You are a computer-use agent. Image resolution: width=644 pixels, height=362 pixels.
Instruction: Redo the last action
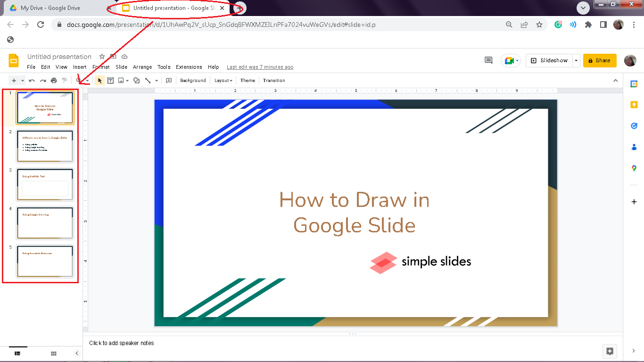43,81
